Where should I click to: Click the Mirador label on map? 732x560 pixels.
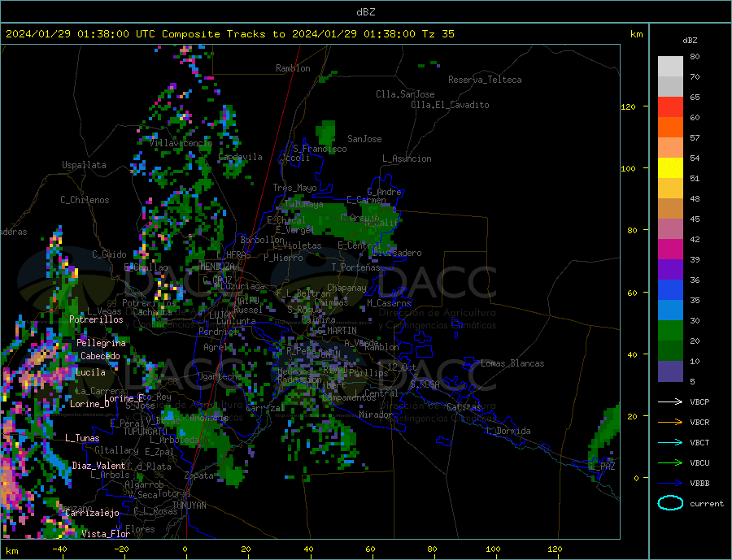[376, 415]
